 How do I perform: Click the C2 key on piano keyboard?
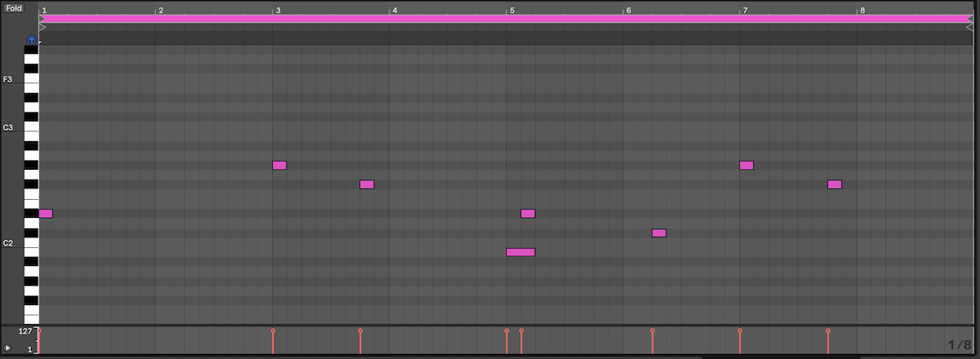tap(31, 243)
